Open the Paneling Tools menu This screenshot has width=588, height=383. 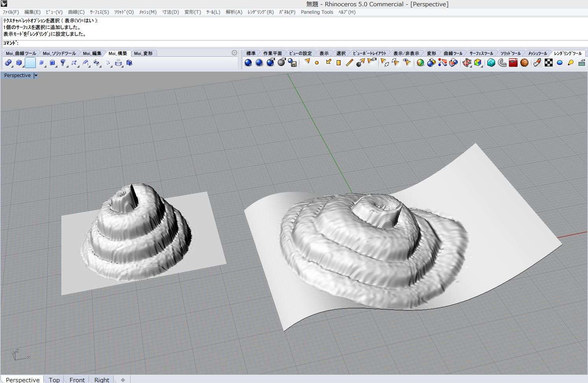pyautogui.click(x=317, y=12)
